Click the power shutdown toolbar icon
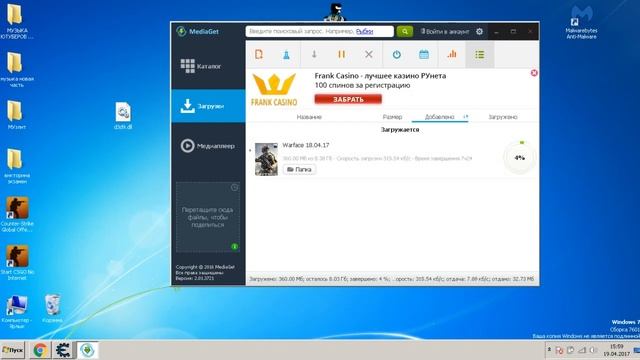 (396, 54)
